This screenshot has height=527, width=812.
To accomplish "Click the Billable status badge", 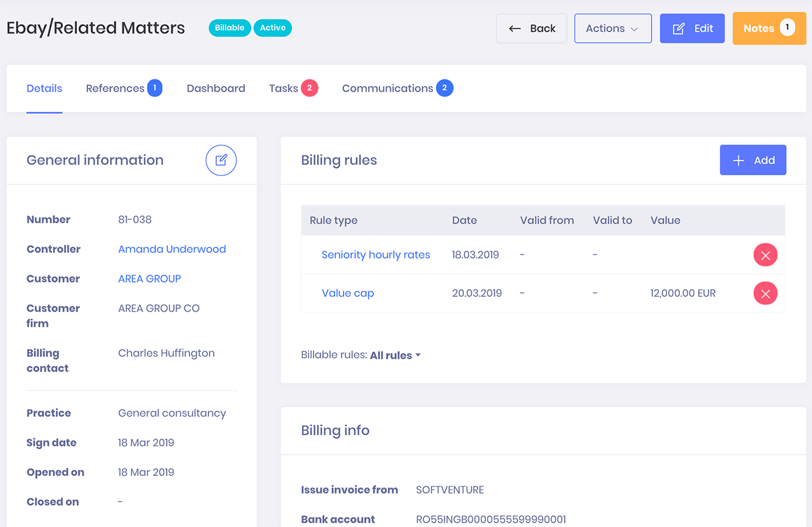I will point(230,28).
